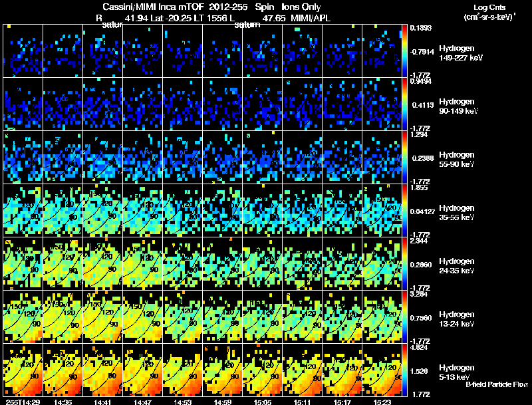Select the B-field Particle Flow text

coord(497,384)
